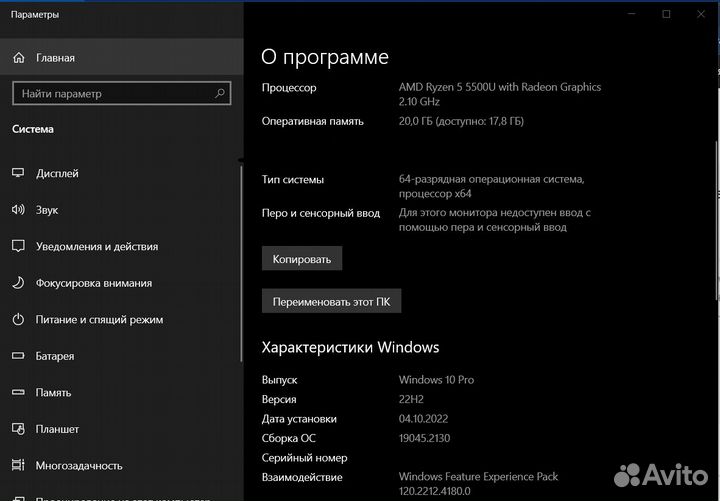Go to the Память section

(120, 393)
